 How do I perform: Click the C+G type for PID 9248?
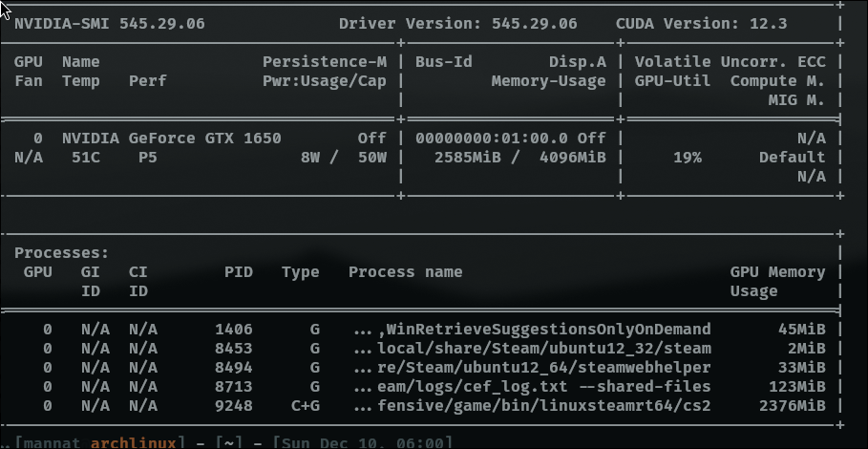pos(306,406)
